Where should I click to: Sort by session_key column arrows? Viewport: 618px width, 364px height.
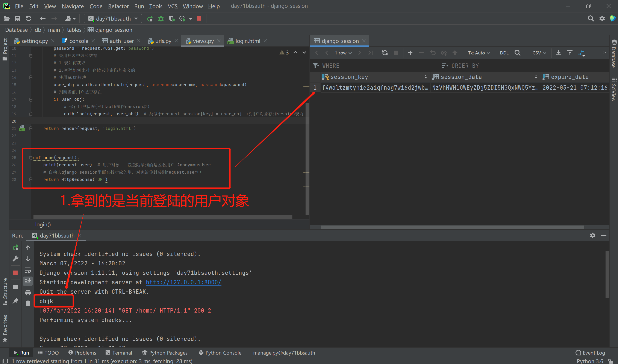[426, 77]
